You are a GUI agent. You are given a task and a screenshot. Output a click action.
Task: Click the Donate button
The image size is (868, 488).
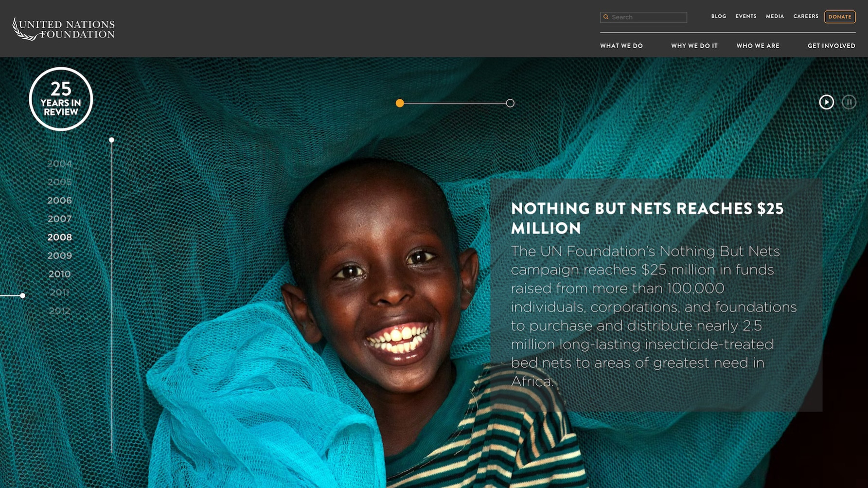(x=840, y=17)
